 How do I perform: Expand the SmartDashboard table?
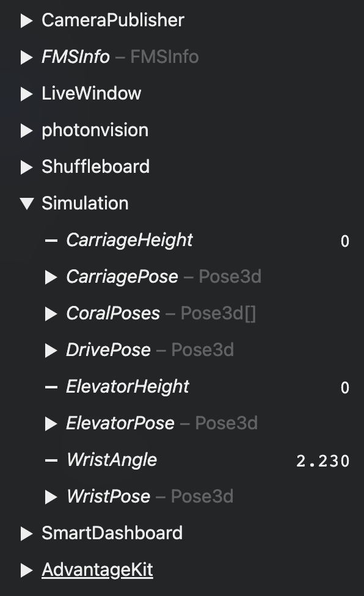click(x=26, y=534)
